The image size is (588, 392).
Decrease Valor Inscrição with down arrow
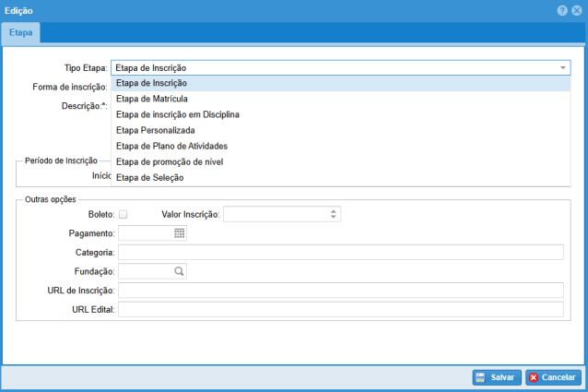click(x=334, y=218)
